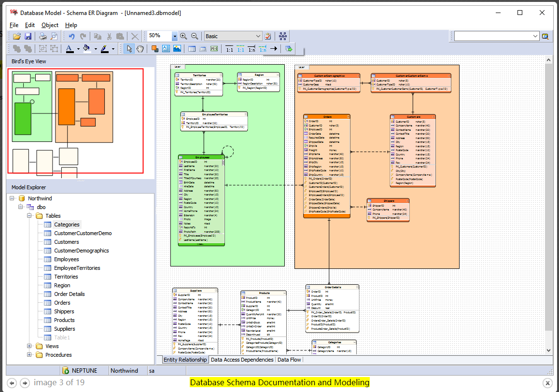
Task: Redo the last undone action
Action: (83, 36)
